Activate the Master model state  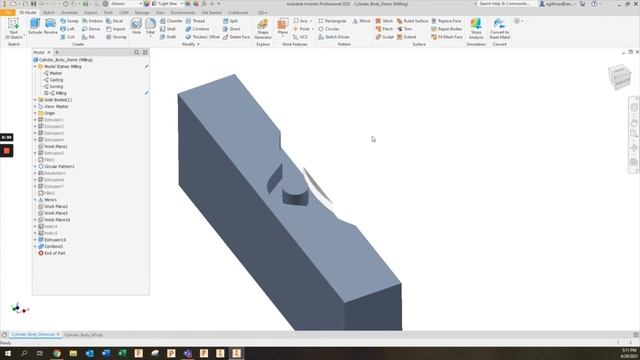click(x=53, y=73)
